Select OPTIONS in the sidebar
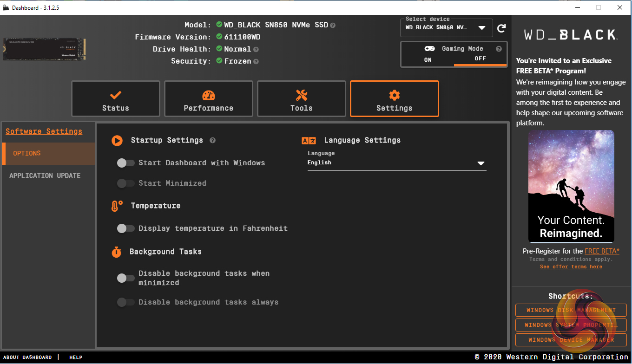Image resolution: width=632 pixels, height=364 pixels. click(48, 154)
